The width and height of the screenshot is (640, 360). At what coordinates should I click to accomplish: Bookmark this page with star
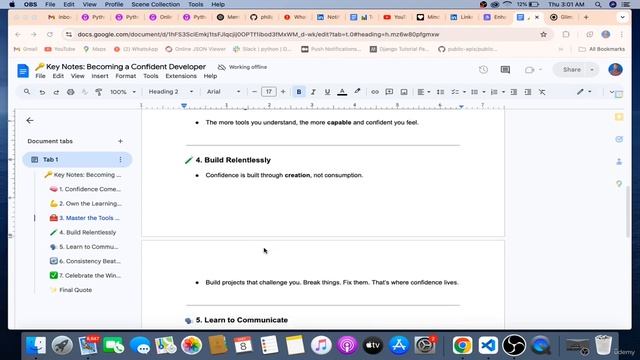click(x=543, y=35)
